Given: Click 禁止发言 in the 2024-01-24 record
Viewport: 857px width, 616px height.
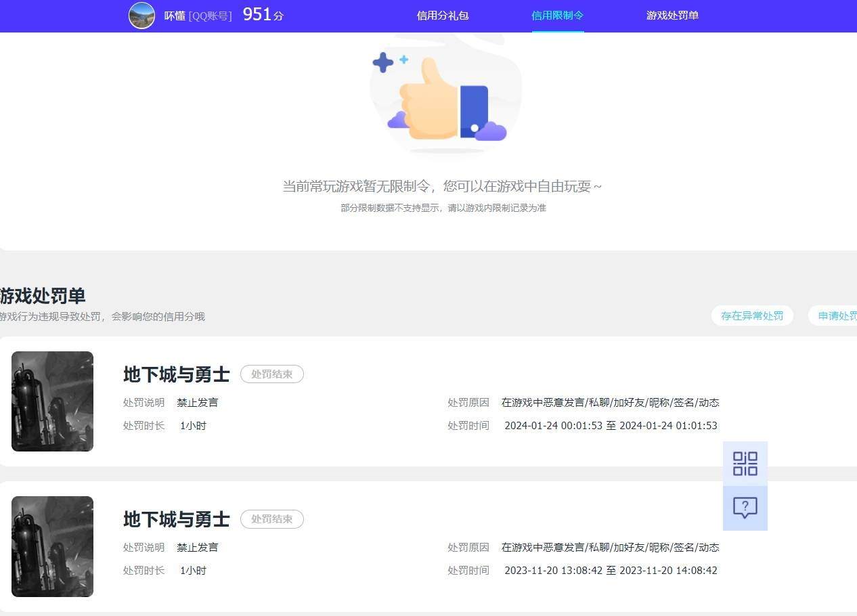Looking at the screenshot, I should 198,403.
